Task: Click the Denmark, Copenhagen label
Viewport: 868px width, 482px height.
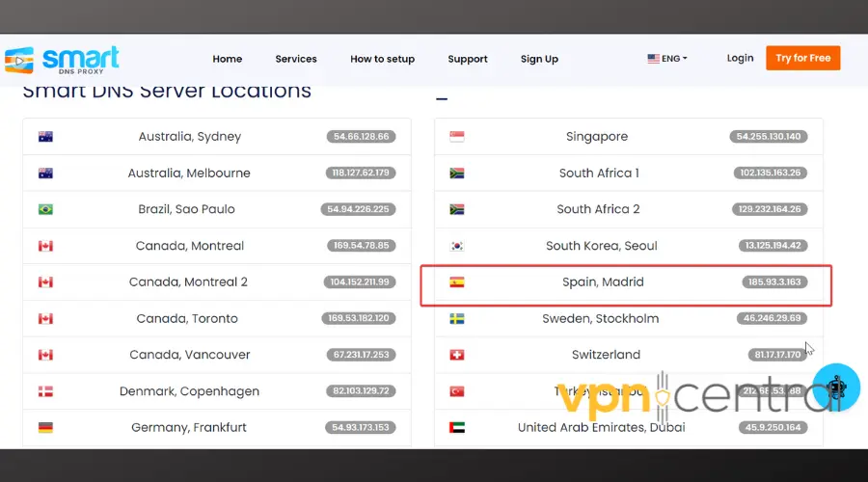Action: (189, 391)
